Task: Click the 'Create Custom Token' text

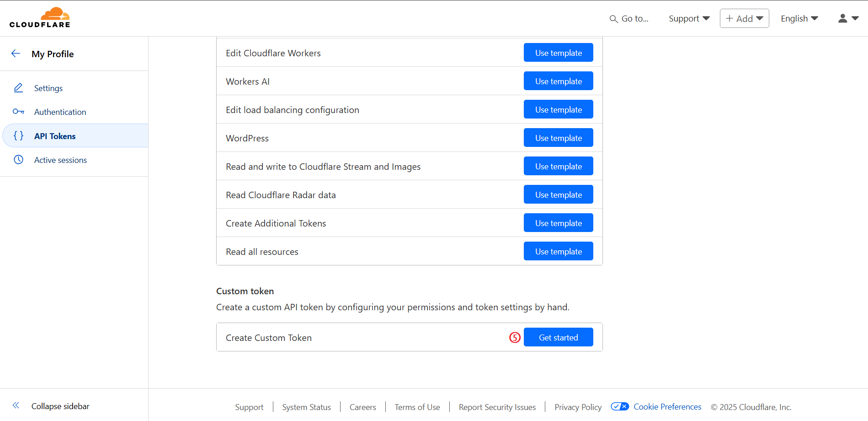Action: click(x=269, y=338)
